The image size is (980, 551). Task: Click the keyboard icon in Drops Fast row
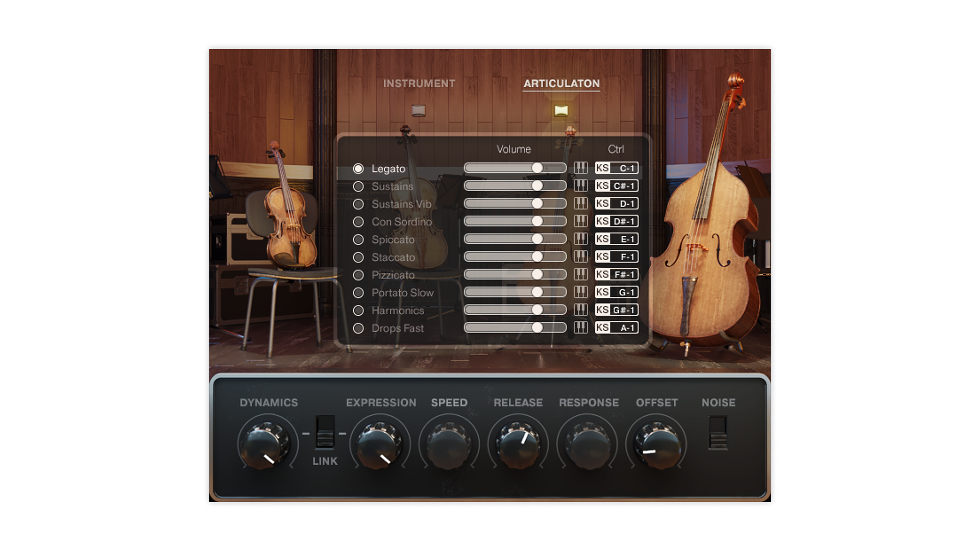580,328
